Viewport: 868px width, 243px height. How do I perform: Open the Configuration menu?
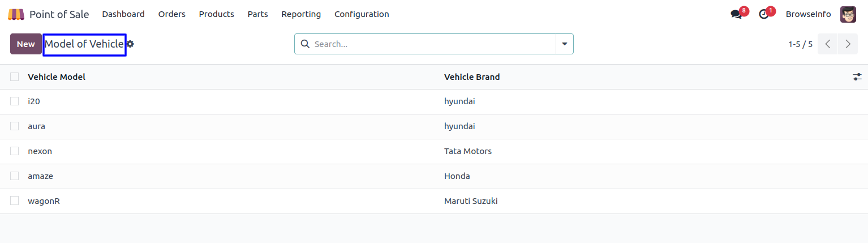point(362,14)
